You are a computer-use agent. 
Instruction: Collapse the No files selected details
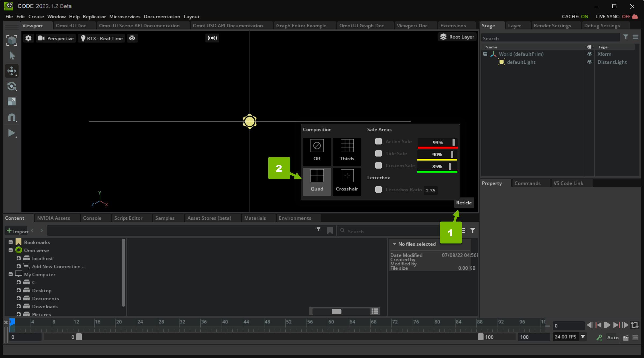(x=394, y=244)
